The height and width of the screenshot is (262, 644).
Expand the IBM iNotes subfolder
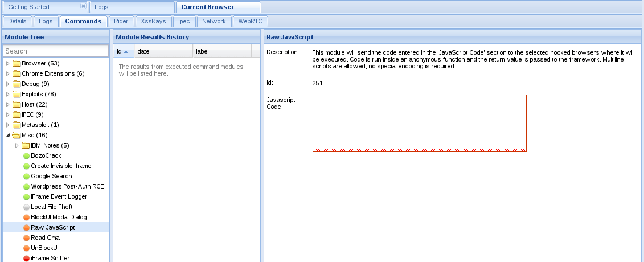(x=17, y=145)
